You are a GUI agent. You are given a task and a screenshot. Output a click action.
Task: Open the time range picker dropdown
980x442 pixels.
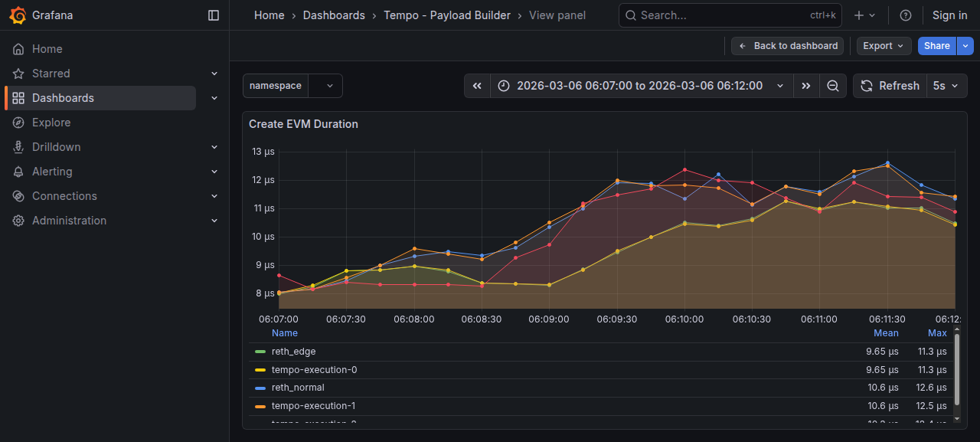(x=642, y=86)
